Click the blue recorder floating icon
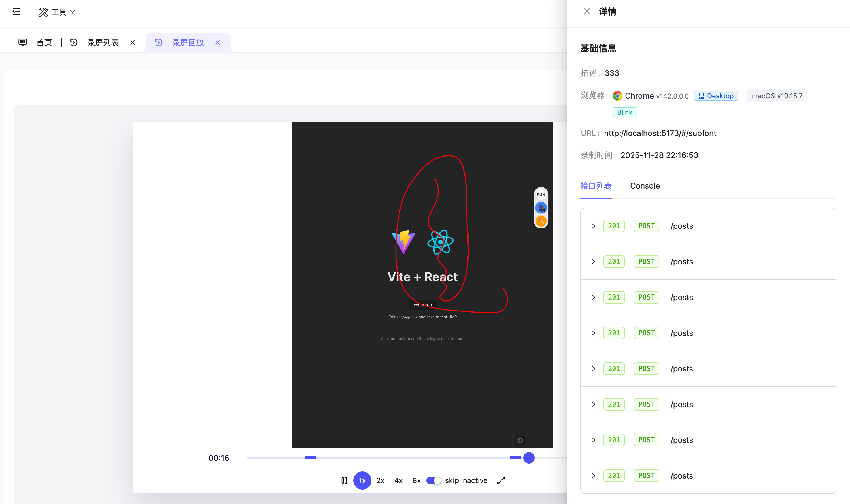Screen dimensions: 850x504 pyautogui.click(x=541, y=208)
